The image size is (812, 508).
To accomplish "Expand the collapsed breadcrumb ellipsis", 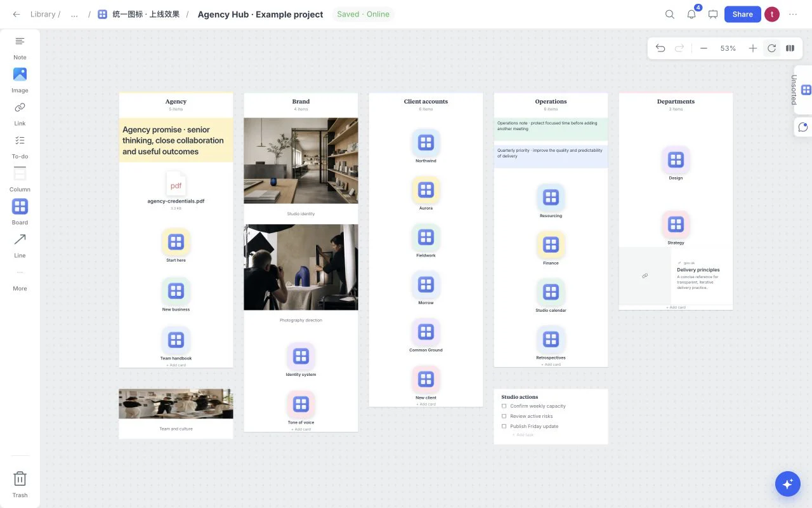I will [x=74, y=15].
